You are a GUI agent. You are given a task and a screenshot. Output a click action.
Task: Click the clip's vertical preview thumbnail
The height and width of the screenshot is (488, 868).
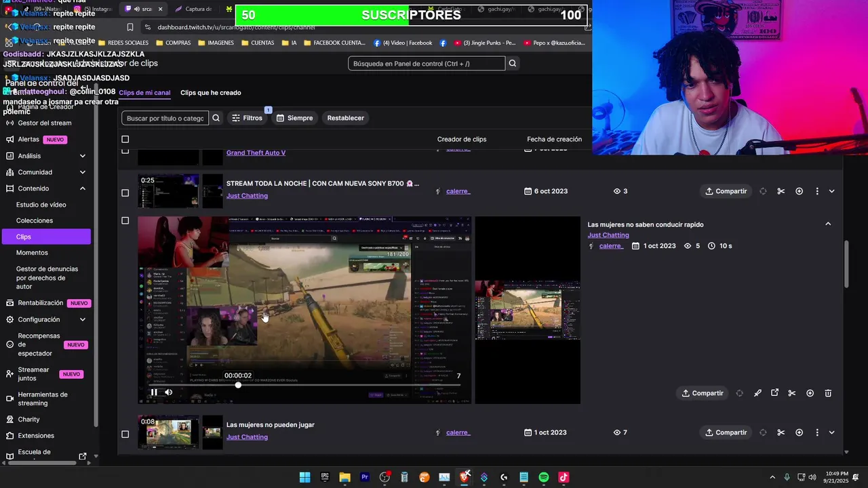click(x=528, y=310)
